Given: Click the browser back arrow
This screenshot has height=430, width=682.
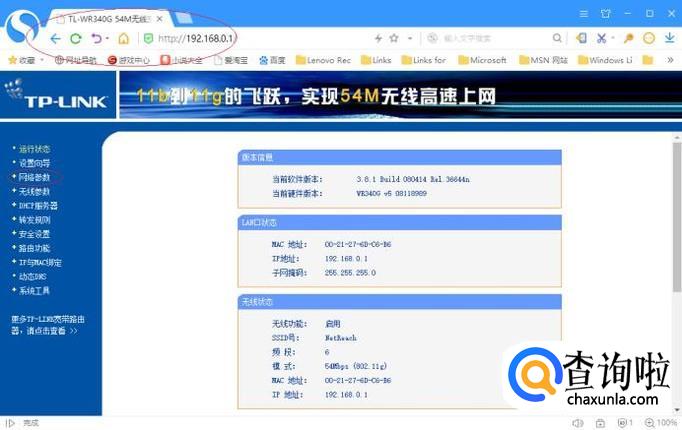Looking at the screenshot, I should pyautogui.click(x=55, y=39).
